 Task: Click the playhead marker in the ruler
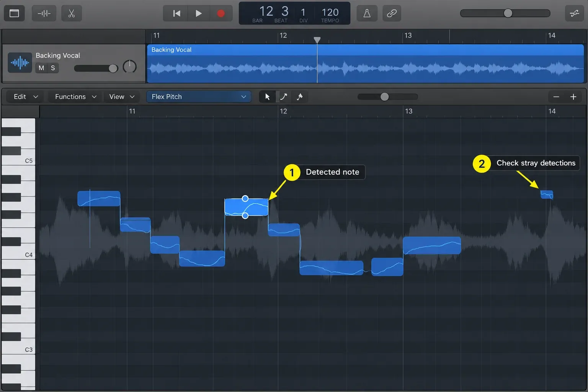click(x=317, y=40)
